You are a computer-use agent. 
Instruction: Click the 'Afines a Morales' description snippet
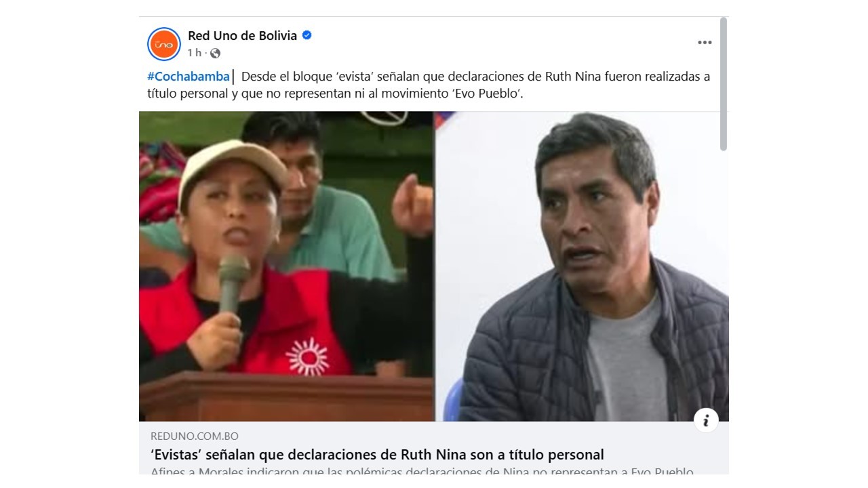coord(422,470)
